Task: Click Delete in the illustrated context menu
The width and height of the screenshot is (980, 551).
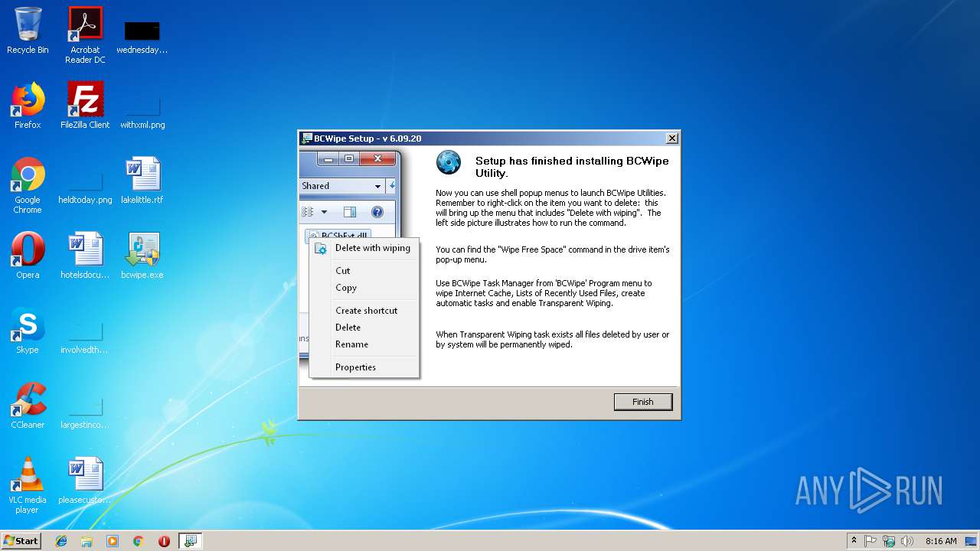Action: pos(348,328)
